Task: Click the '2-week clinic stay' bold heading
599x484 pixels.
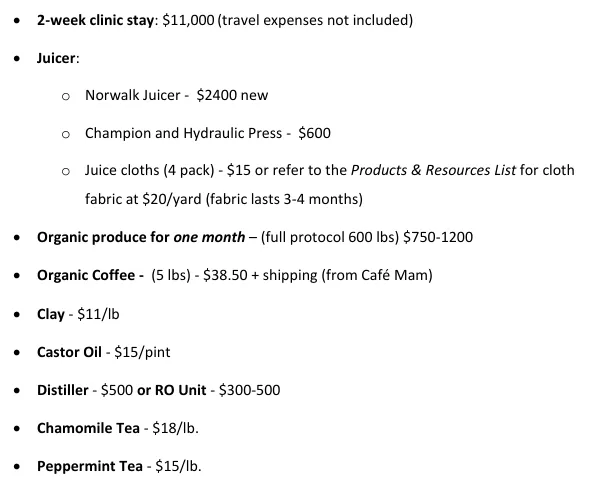Action: pyautogui.click(x=95, y=20)
